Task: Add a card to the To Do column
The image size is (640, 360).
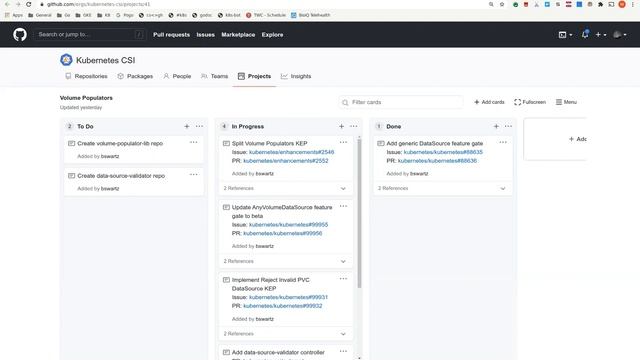Action: click(x=187, y=127)
